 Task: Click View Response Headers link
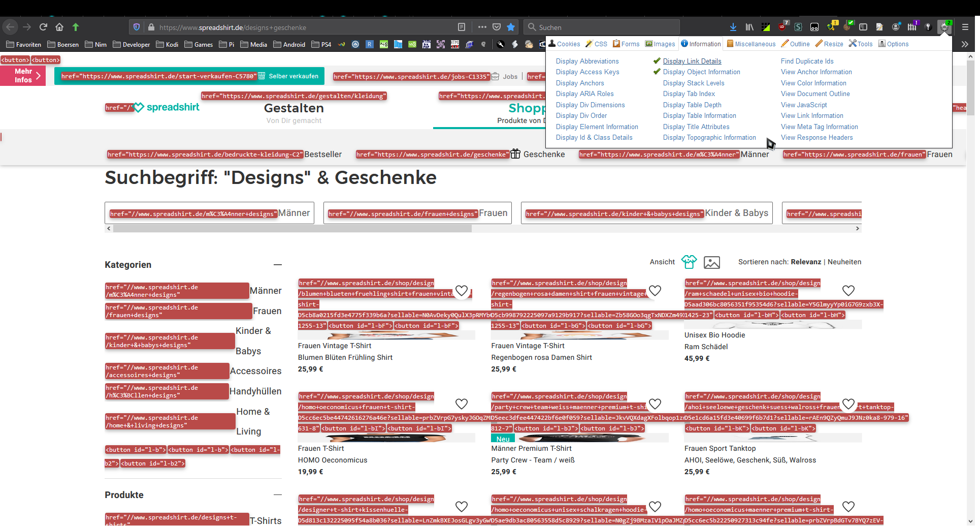816,138
